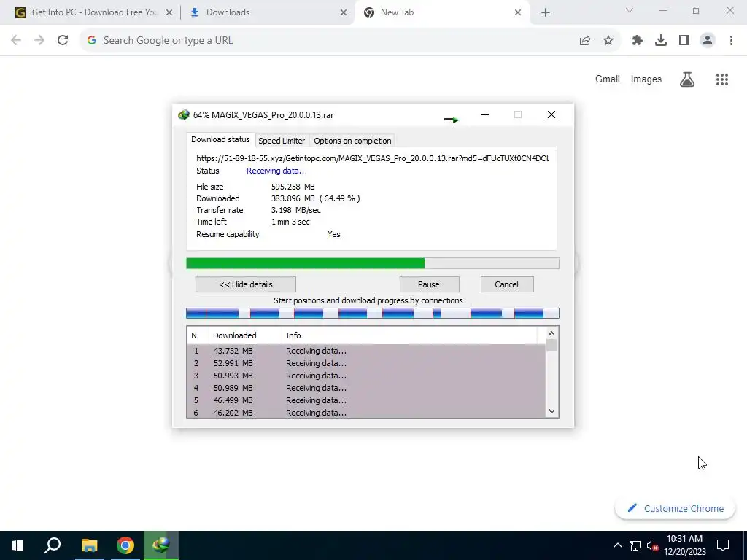Click the muted volume tray icon
Screen dimensions: 747x560
click(652, 545)
